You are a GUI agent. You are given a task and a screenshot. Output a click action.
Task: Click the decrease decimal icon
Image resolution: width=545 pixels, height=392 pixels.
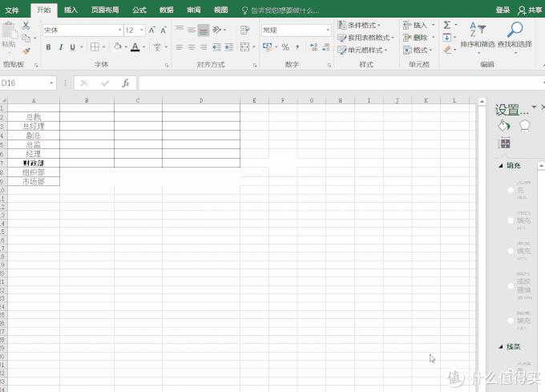point(325,47)
